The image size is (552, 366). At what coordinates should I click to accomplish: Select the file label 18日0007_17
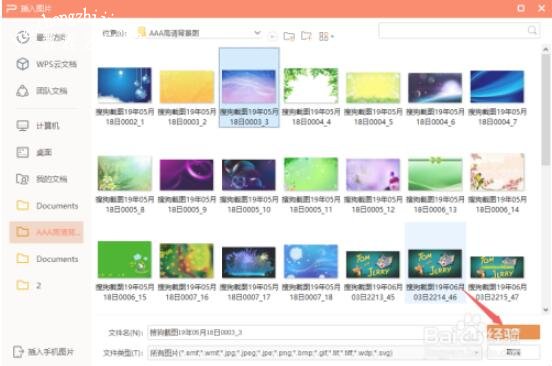coord(249,292)
